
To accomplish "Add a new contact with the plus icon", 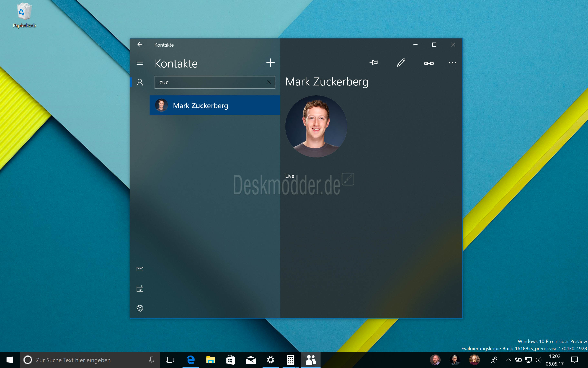I will coord(271,63).
